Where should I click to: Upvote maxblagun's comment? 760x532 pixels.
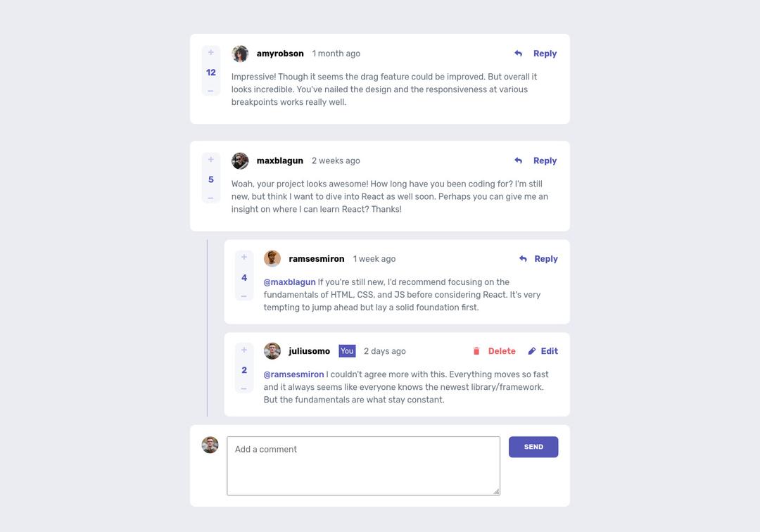pos(210,160)
